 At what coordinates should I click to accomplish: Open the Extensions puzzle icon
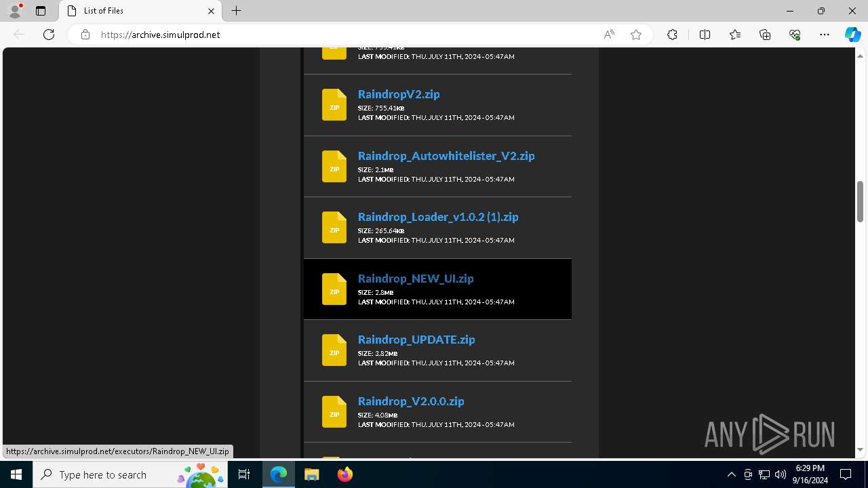pyautogui.click(x=672, y=35)
